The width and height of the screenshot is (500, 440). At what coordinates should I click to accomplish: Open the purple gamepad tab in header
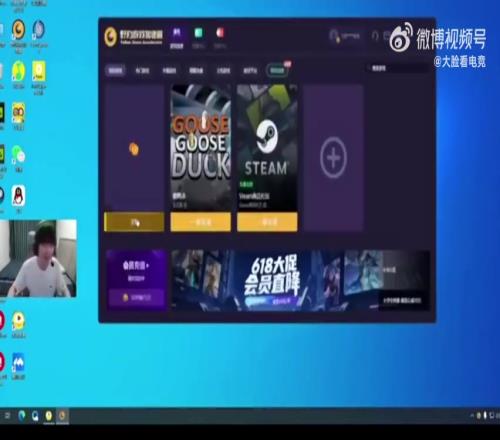177,38
